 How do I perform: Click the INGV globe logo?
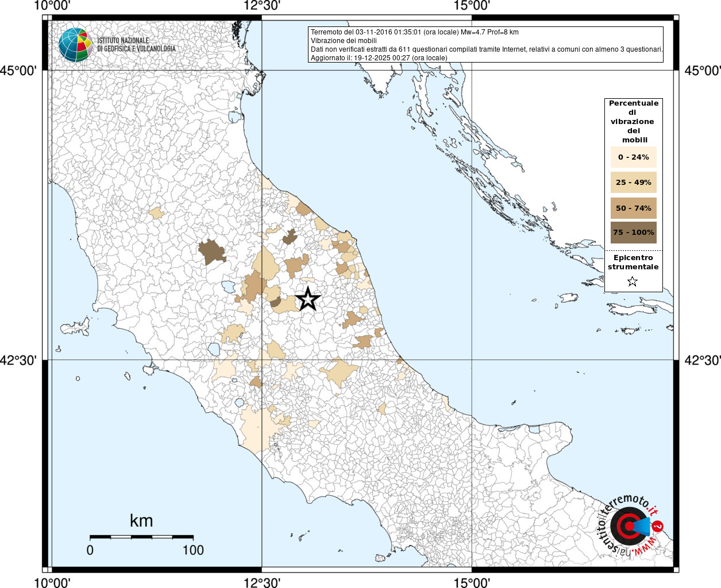[x=75, y=45]
